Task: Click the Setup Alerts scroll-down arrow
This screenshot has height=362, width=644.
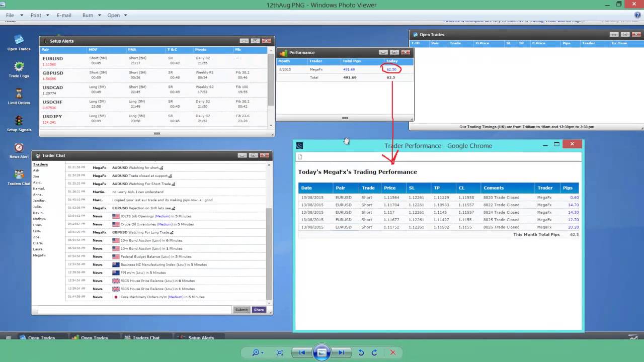Action: click(x=271, y=125)
